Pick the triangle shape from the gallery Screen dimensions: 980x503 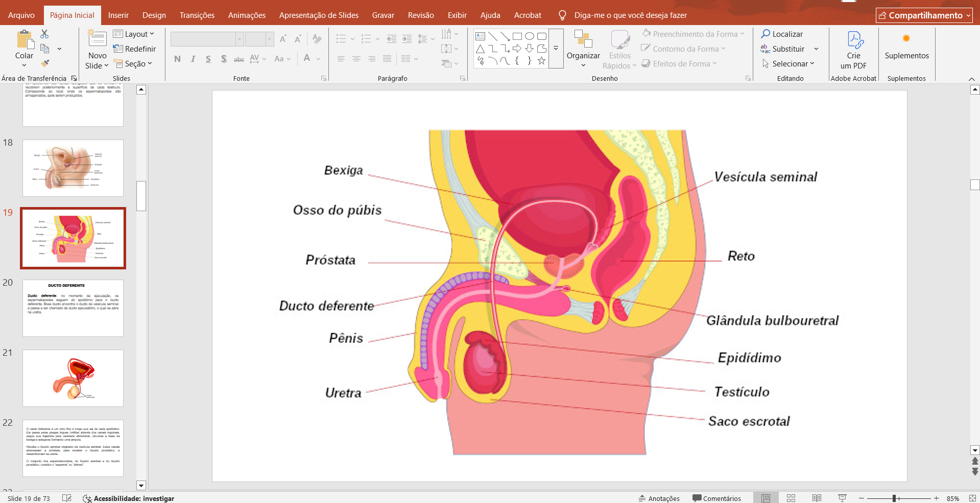click(x=480, y=49)
